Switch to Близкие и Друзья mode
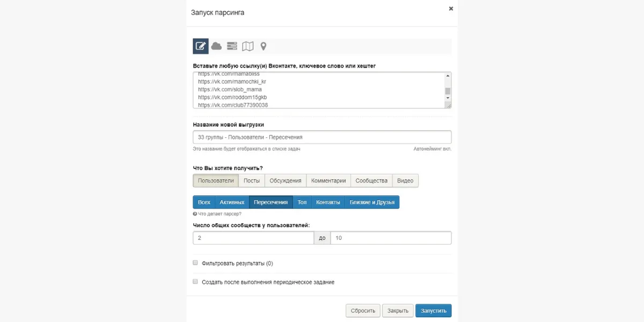644x322 pixels. [372, 202]
